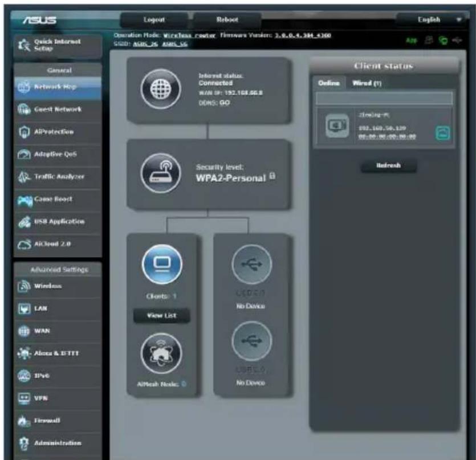Click the green internet status icon
This screenshot has height=460, width=476.
point(443,40)
